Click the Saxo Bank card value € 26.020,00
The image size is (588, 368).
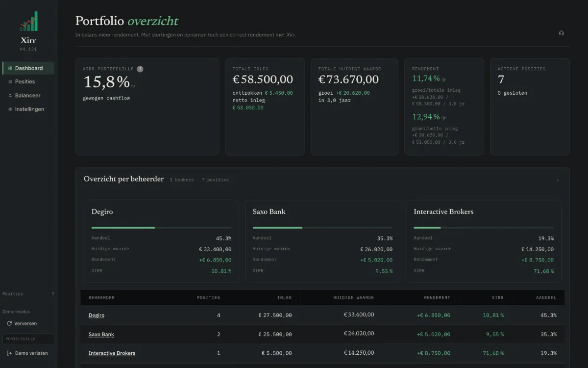click(x=376, y=250)
